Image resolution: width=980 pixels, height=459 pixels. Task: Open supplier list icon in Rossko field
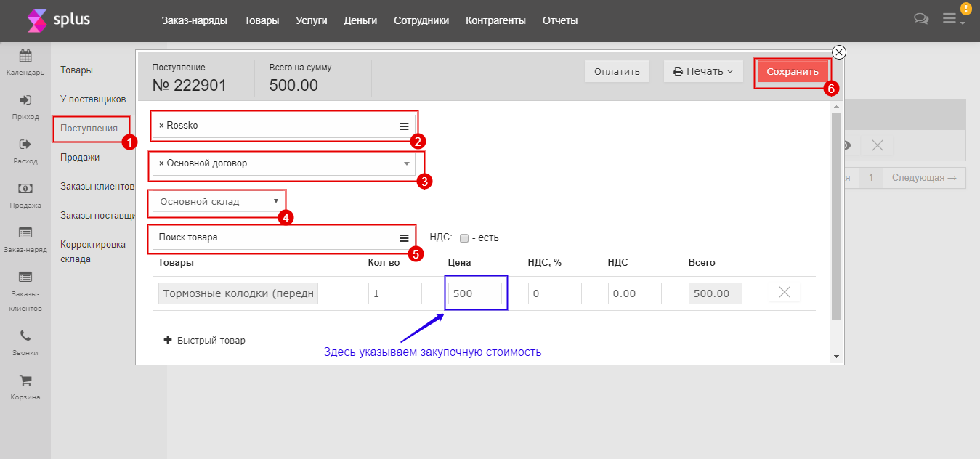[x=404, y=126]
